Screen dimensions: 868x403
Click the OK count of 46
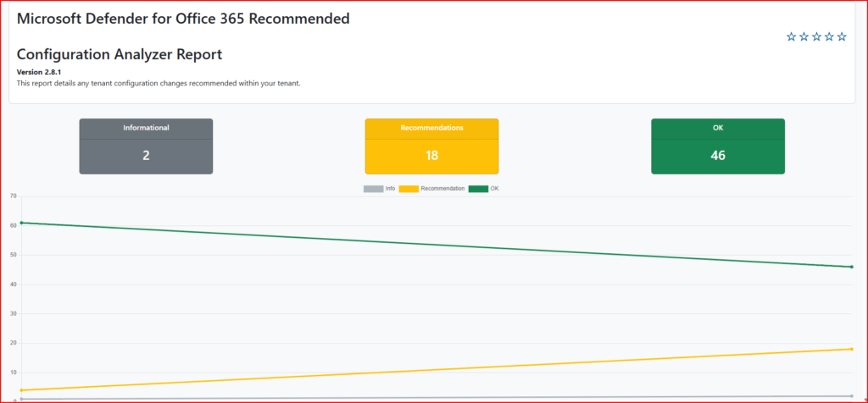coord(717,156)
